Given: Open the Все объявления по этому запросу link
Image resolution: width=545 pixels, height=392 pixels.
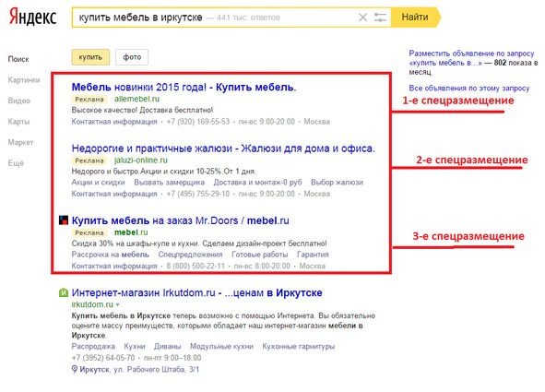Looking at the screenshot, I should pyautogui.click(x=468, y=89).
